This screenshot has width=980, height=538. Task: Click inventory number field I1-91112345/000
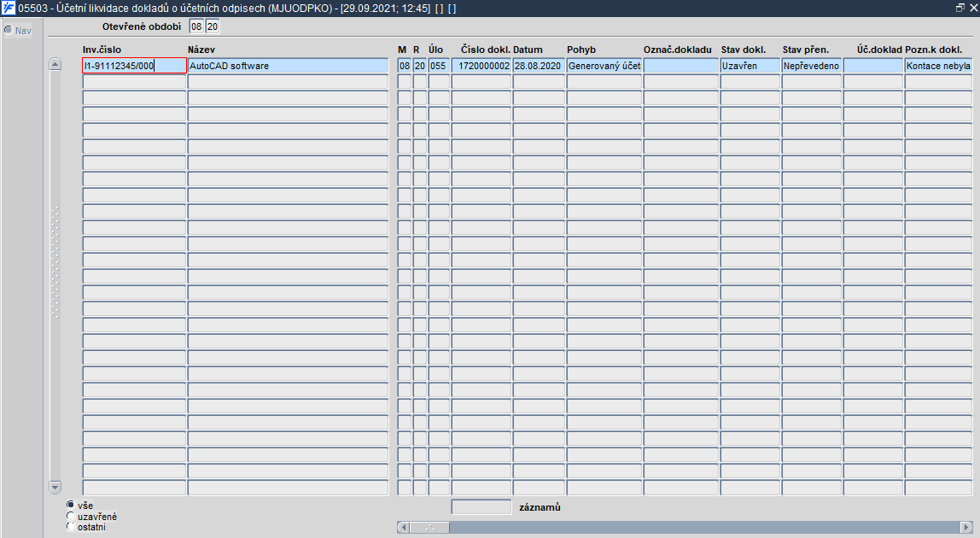point(134,66)
